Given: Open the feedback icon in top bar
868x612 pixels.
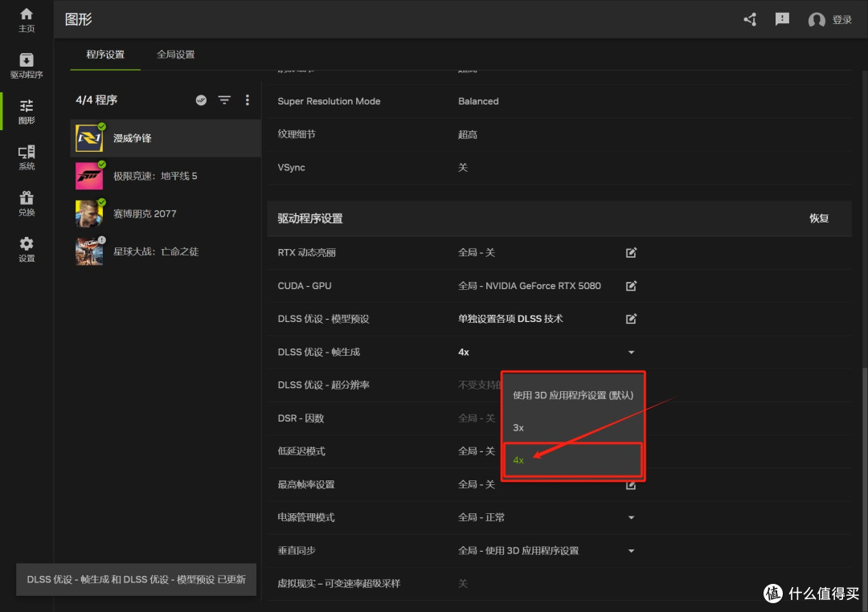Looking at the screenshot, I should tap(782, 19).
